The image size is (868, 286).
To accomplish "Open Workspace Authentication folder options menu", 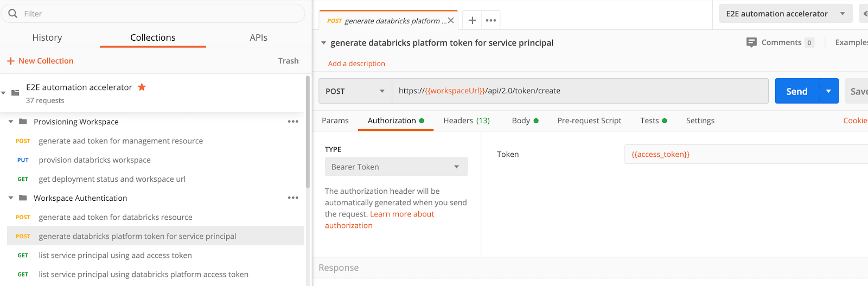I will click(293, 198).
